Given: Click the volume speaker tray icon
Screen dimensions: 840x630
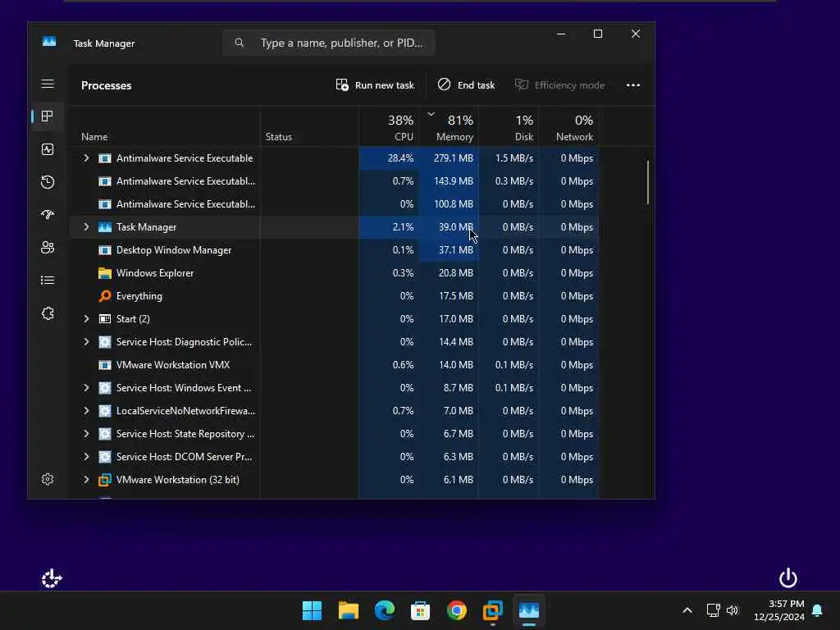Looking at the screenshot, I should pyautogui.click(x=733, y=610).
